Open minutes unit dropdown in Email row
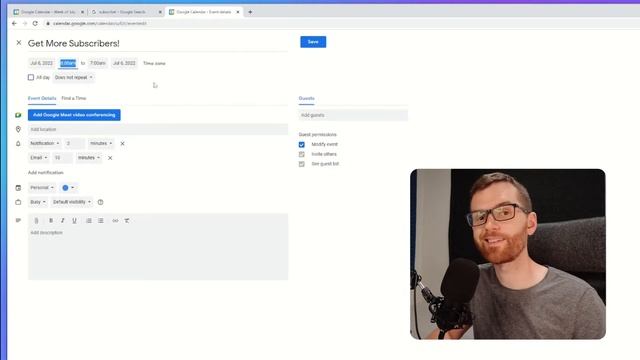Viewport: 640px width, 360px height. click(x=89, y=158)
